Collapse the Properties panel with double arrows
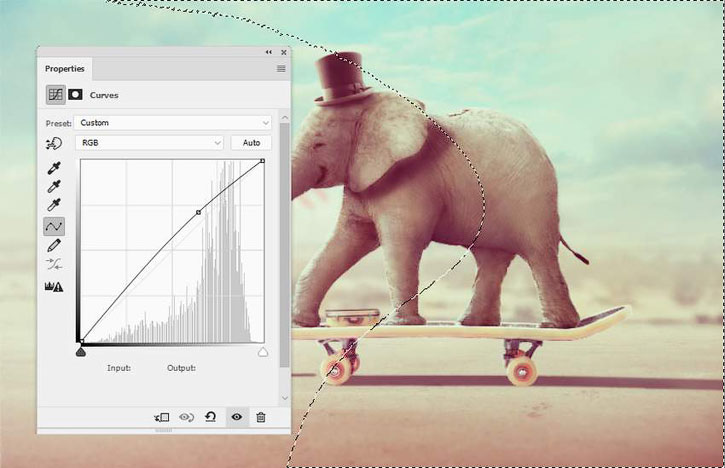Screen dimensions: 725x468 click(269, 52)
